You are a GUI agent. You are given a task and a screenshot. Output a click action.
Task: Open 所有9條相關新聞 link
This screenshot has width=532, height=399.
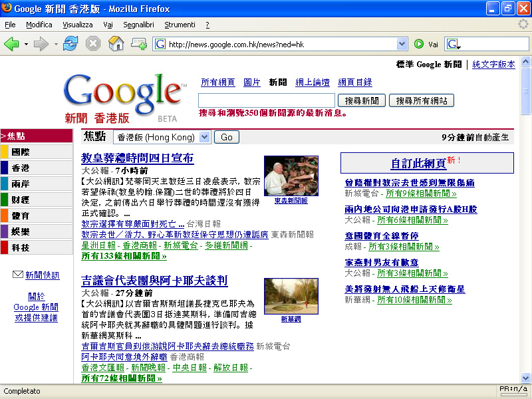pyautogui.click(x=421, y=194)
